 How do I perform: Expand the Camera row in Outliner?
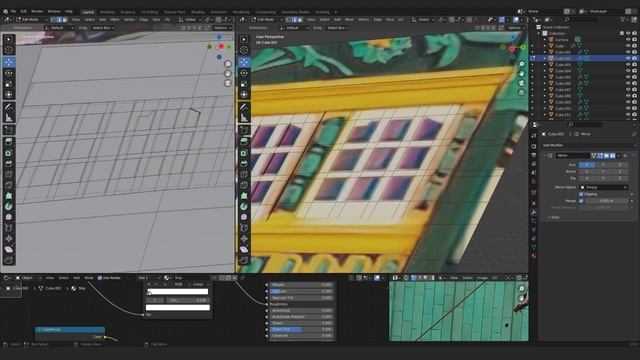tap(544, 40)
